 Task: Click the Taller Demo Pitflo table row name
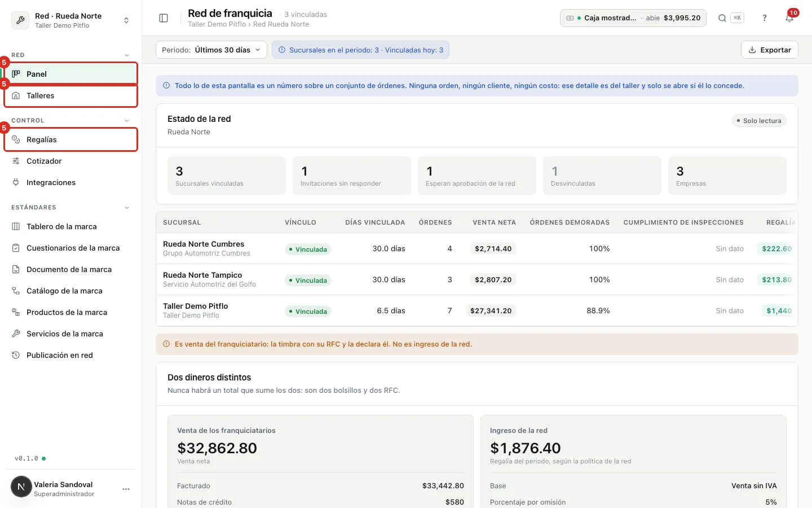pos(196,306)
